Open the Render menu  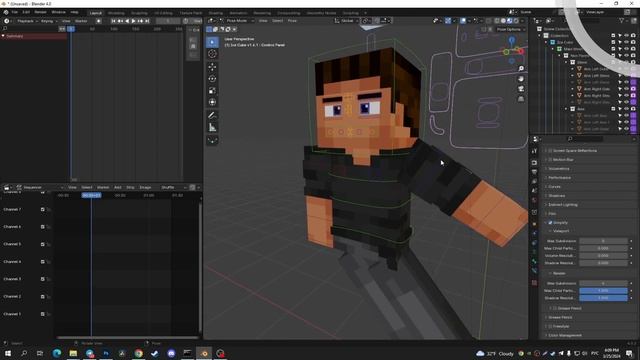pos(40,12)
